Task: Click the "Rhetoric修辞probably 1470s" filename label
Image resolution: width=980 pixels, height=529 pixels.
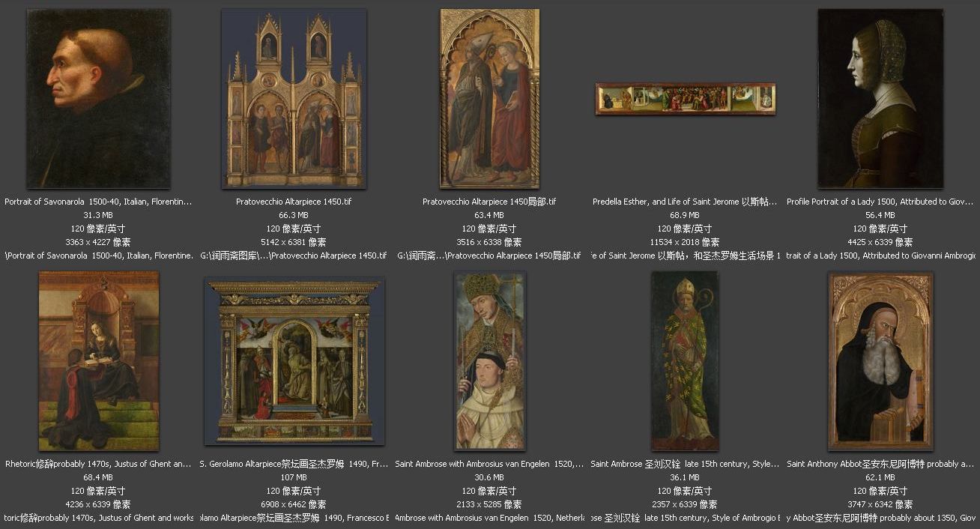Action: tap(98, 465)
